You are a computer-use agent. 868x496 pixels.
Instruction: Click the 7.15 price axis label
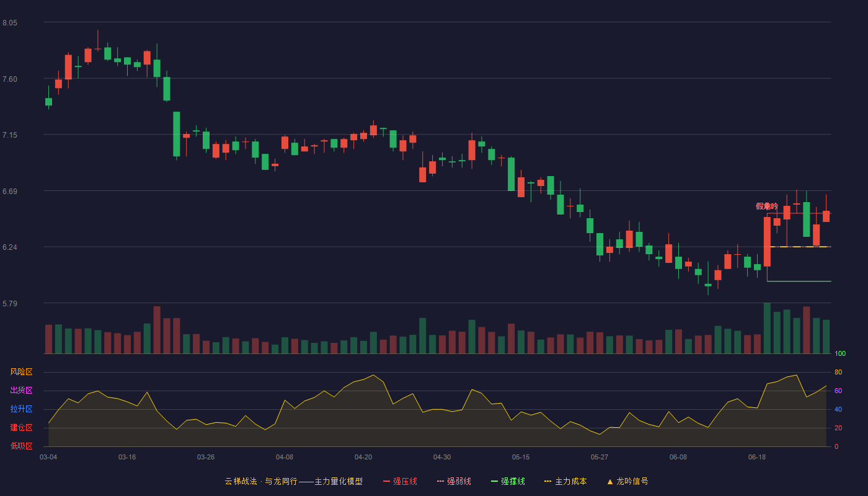click(10, 135)
